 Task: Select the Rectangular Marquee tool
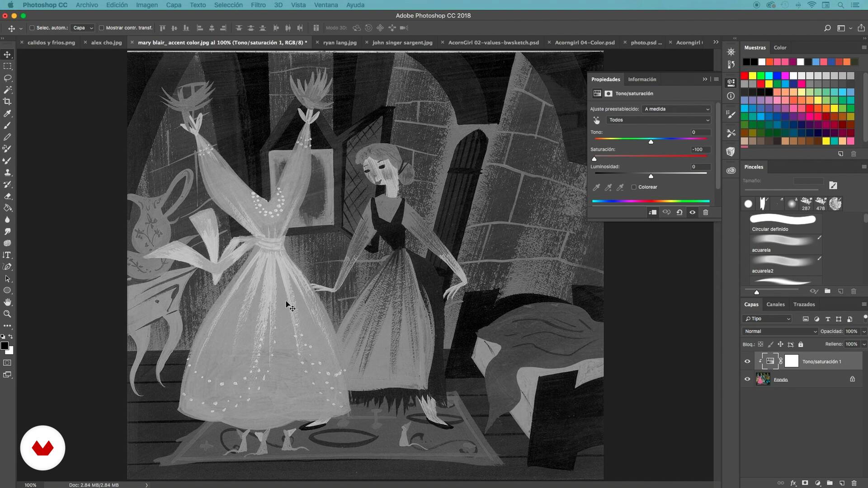pos(7,66)
